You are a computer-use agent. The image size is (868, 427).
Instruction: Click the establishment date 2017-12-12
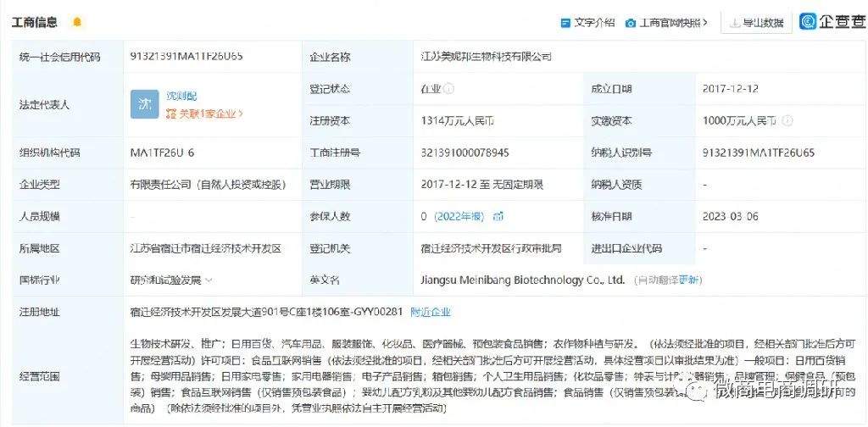pyautogui.click(x=731, y=89)
